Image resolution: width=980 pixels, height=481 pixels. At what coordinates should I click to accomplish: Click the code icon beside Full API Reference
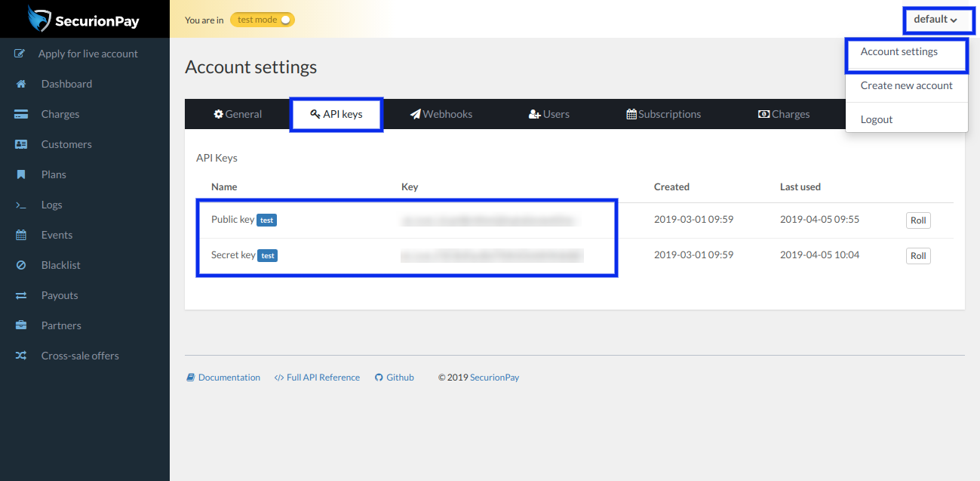(x=279, y=378)
